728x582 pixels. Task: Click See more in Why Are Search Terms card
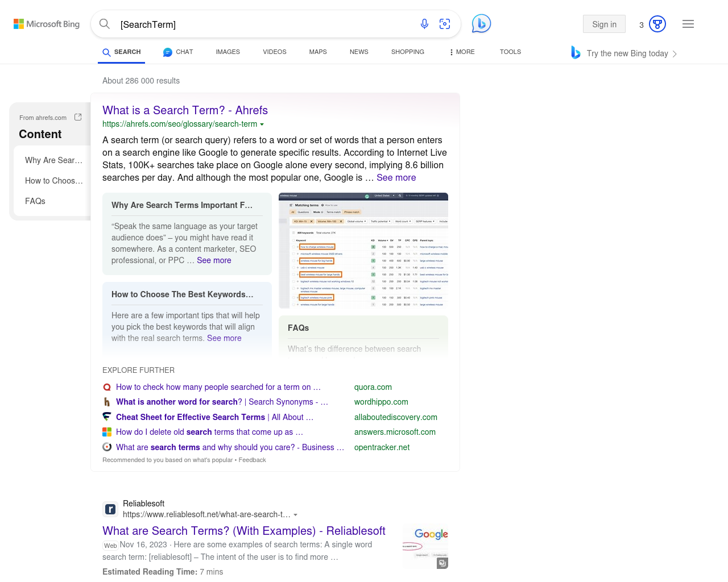[214, 260]
